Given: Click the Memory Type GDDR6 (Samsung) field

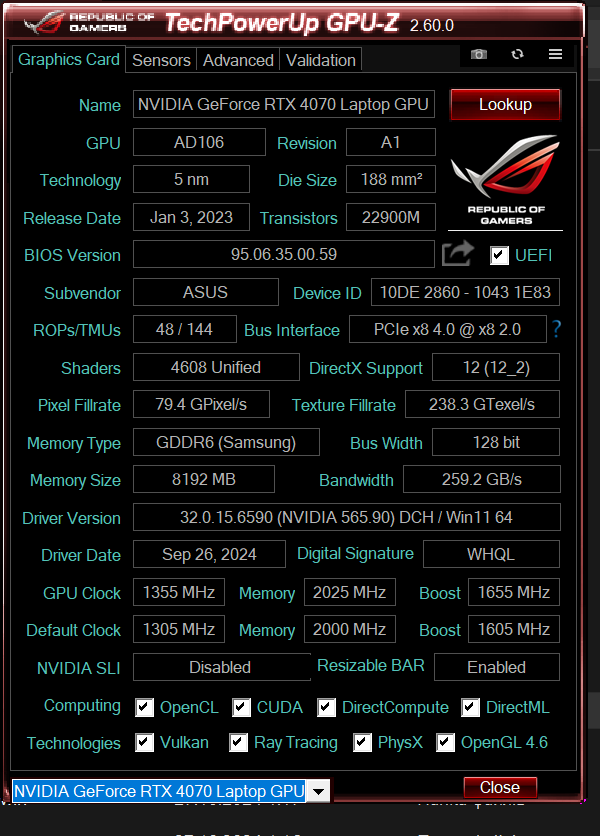Looking at the screenshot, I should pos(226,442).
